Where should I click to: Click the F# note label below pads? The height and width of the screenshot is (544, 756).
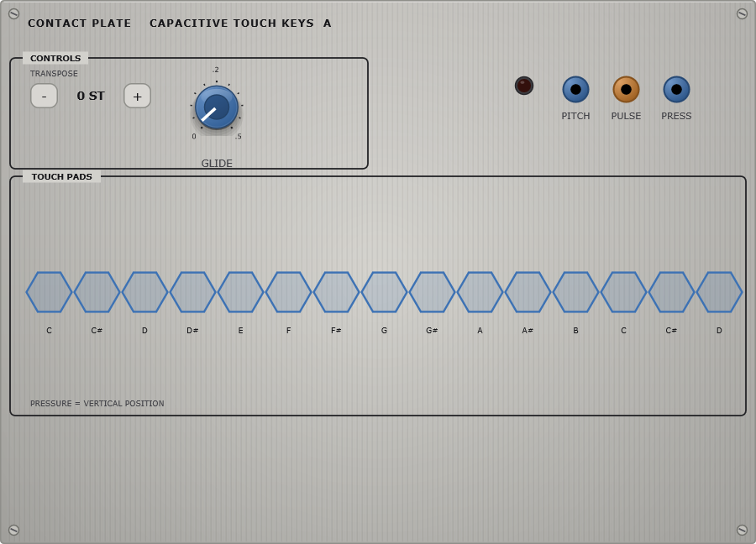pos(336,331)
